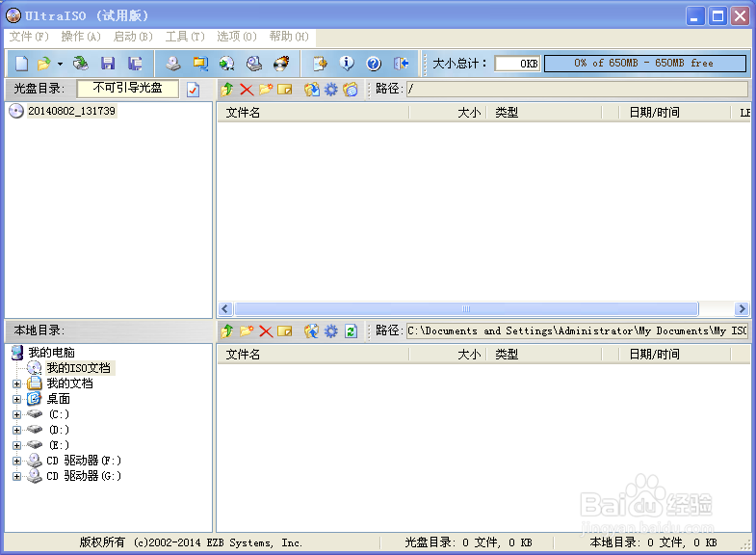
Task: Click the 不可引导光盘 boot status field
Action: 128,89
